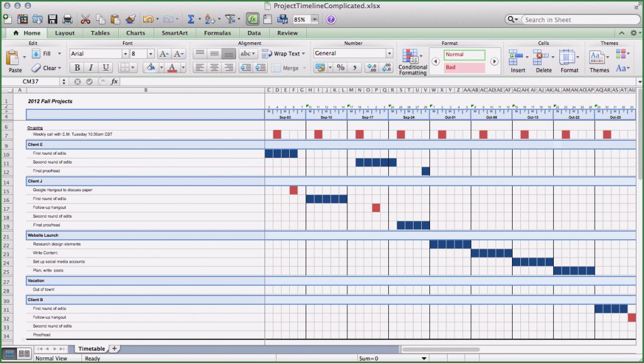Toggle Underline formatting
The image size is (644, 363).
[x=105, y=68]
